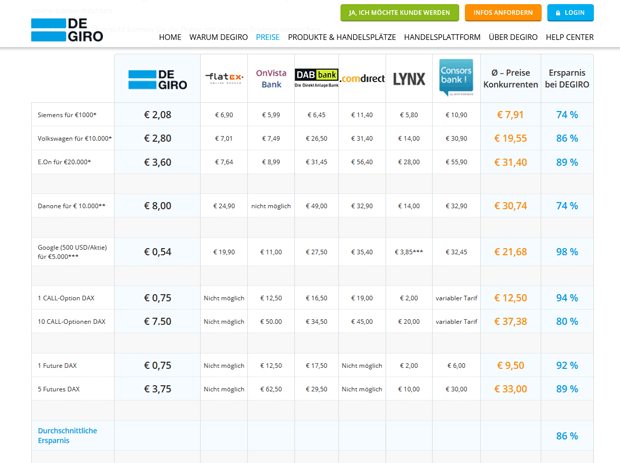Click the comdirect logo
Screen dimensions: 620x463
(362, 78)
